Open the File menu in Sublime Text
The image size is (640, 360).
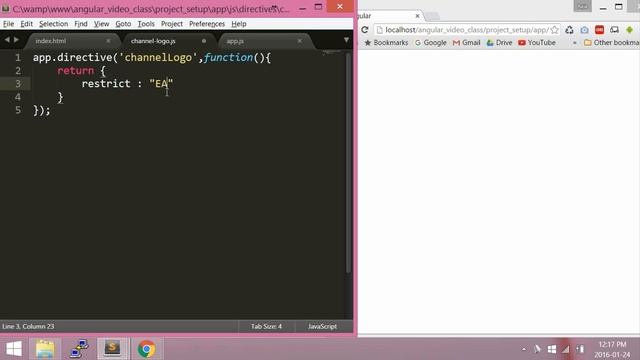pyautogui.click(x=8, y=24)
